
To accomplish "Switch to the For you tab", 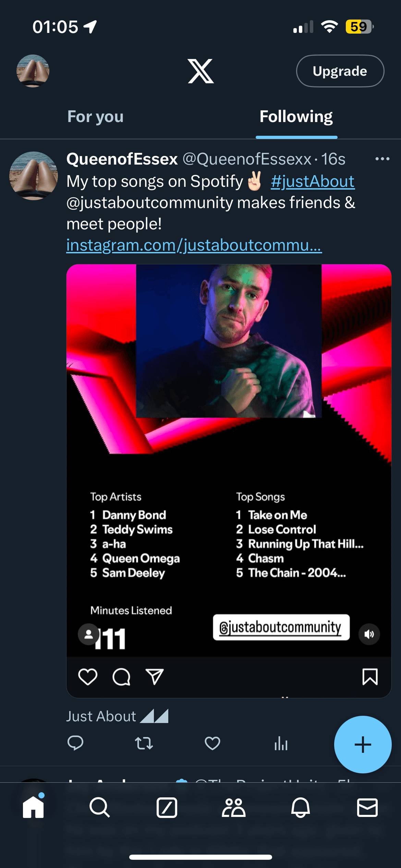I will tap(95, 117).
